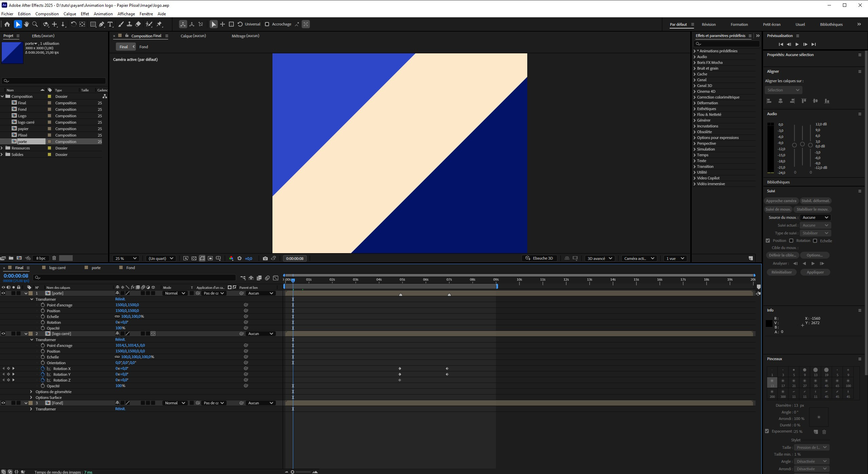Select the Zoom magnifier tool
868x474 pixels.
point(35,24)
